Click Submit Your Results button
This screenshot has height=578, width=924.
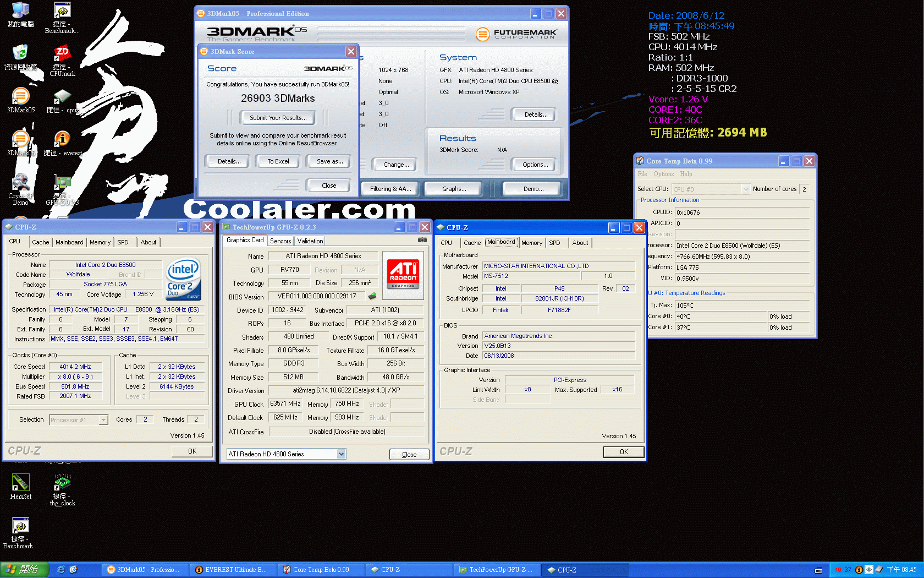pyautogui.click(x=278, y=118)
